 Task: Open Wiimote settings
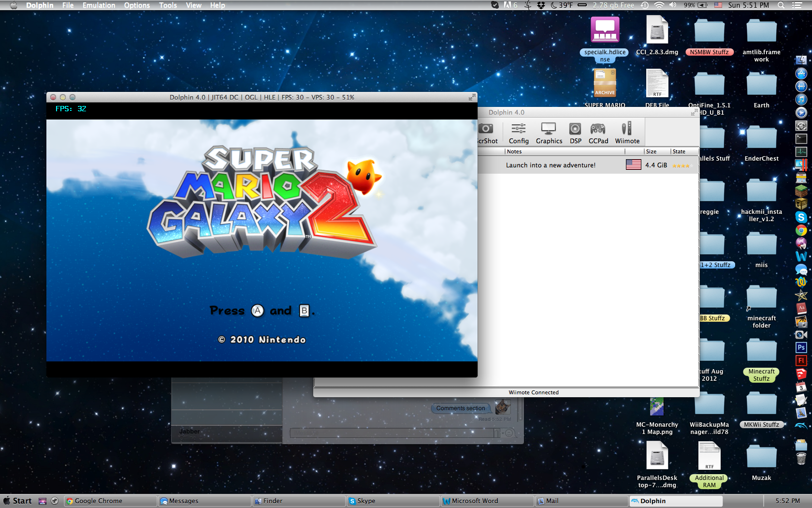coord(627,133)
